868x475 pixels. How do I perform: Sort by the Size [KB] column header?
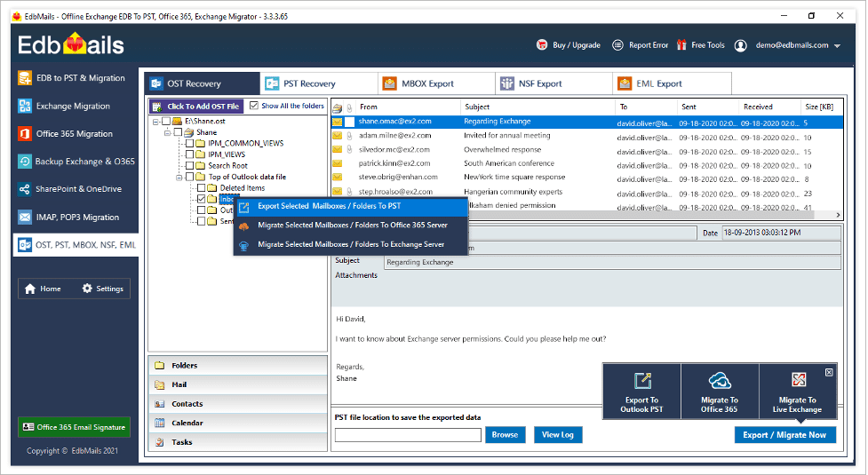coord(820,107)
